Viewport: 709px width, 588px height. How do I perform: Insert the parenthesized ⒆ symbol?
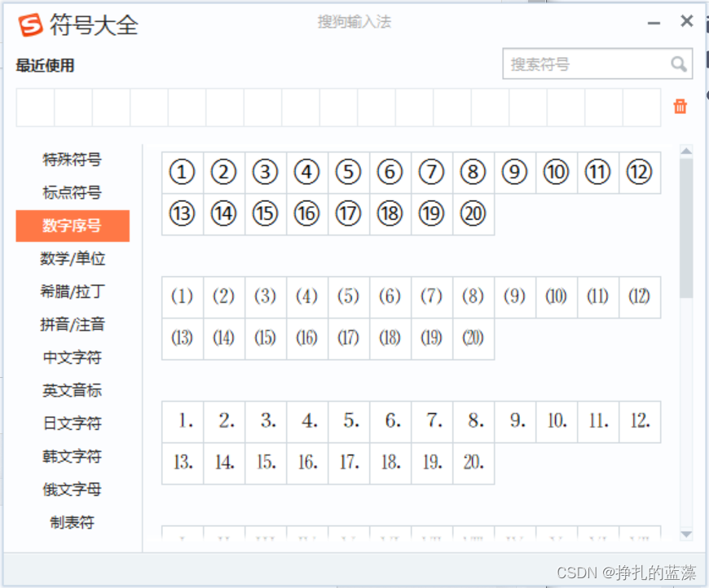point(432,339)
